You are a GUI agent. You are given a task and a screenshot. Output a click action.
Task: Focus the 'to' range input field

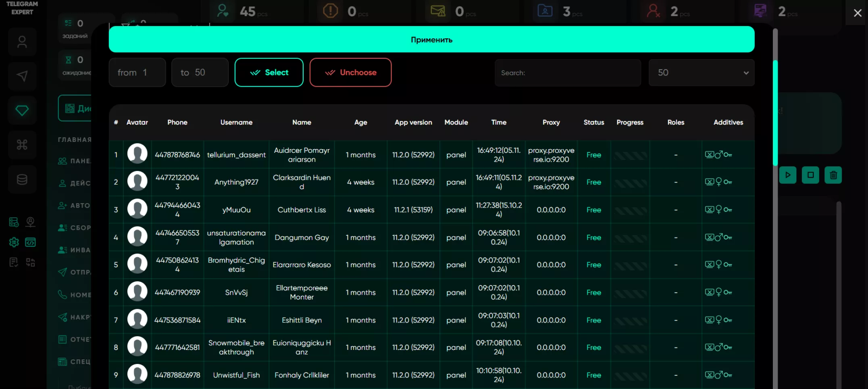(x=200, y=73)
